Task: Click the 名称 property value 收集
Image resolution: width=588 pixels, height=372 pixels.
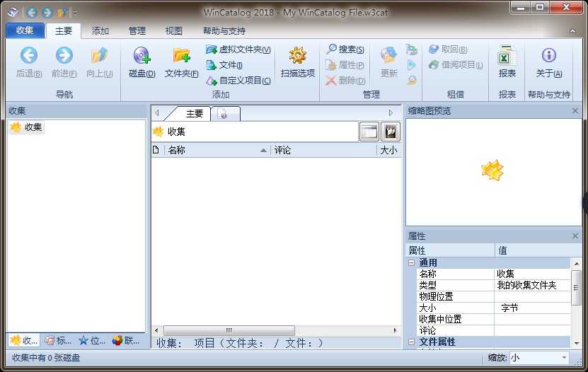Action: pos(533,274)
